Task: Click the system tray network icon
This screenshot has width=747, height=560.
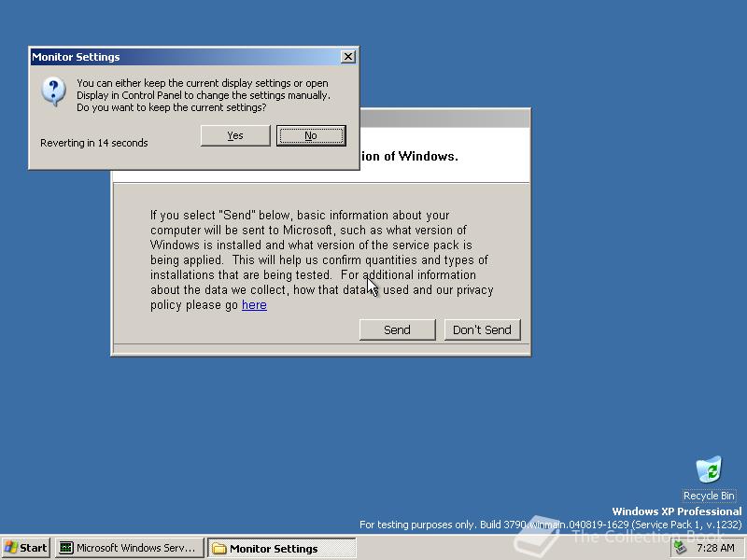Action: click(x=680, y=548)
